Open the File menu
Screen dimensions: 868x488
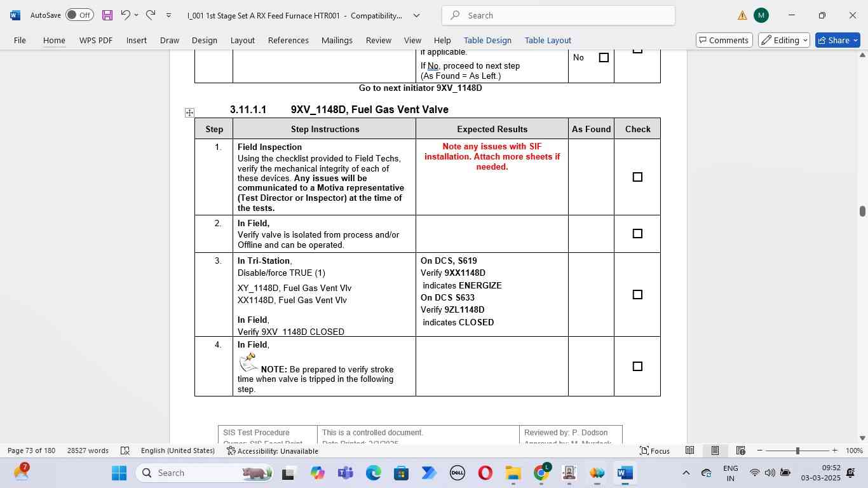[x=20, y=40]
